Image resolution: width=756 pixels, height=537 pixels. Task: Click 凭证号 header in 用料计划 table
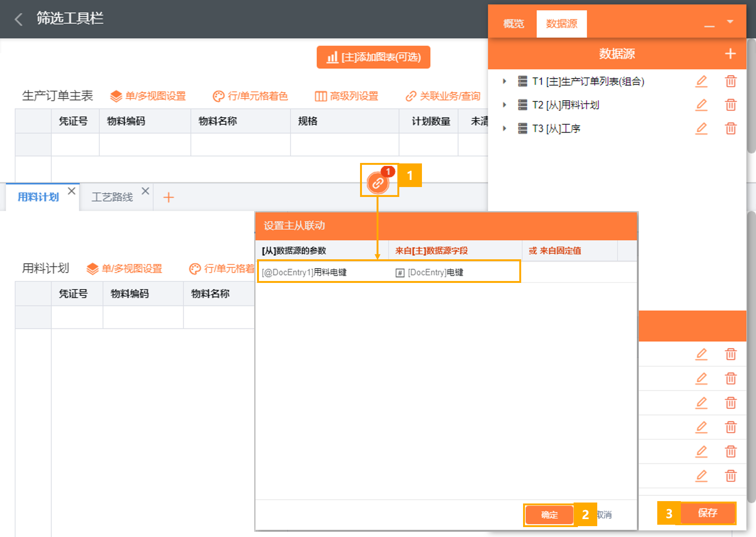pos(77,294)
